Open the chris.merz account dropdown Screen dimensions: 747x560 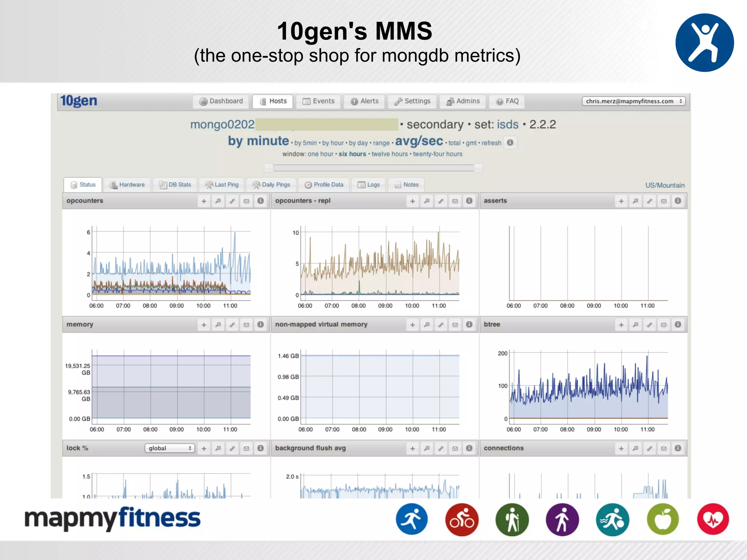point(634,101)
